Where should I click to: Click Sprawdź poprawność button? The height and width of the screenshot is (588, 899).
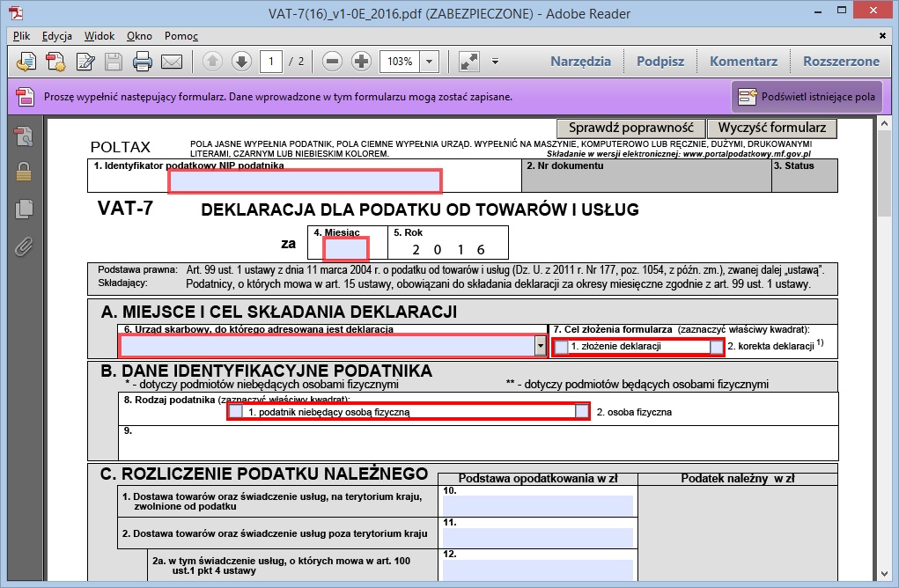coord(630,128)
